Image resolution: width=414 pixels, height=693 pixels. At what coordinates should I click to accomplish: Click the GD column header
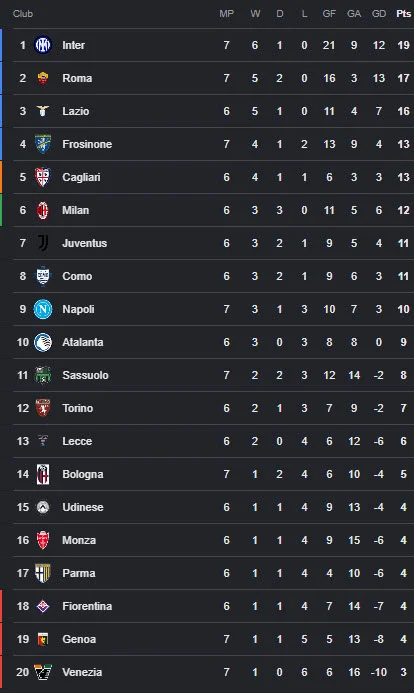point(379,14)
